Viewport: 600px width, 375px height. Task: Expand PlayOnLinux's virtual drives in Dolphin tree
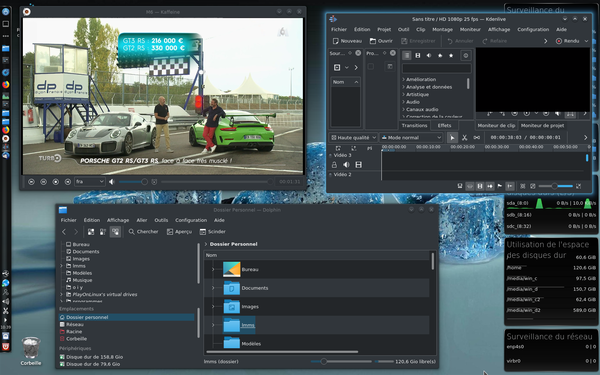tap(61, 295)
